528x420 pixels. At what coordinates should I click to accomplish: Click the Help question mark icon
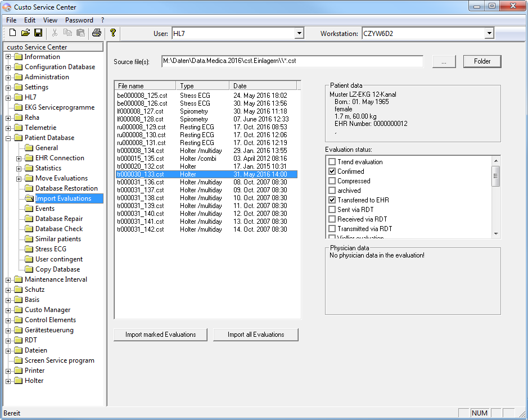[x=113, y=33]
